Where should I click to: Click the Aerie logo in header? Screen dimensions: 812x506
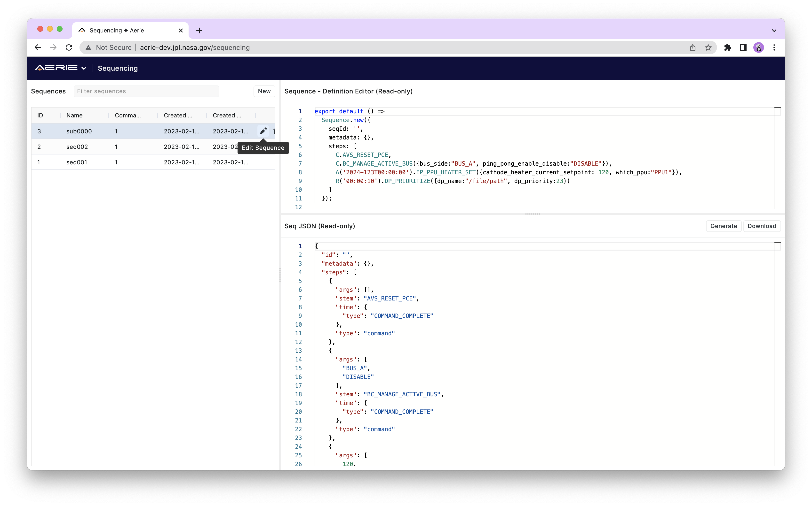pos(56,68)
